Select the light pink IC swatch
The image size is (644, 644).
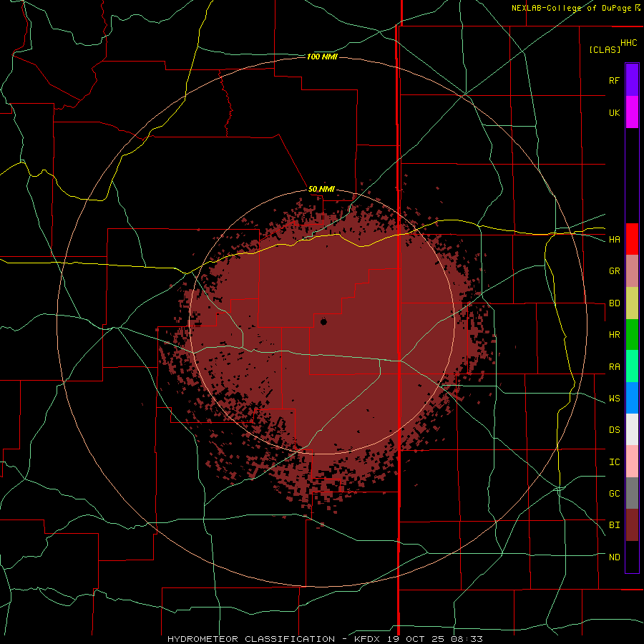632,462
